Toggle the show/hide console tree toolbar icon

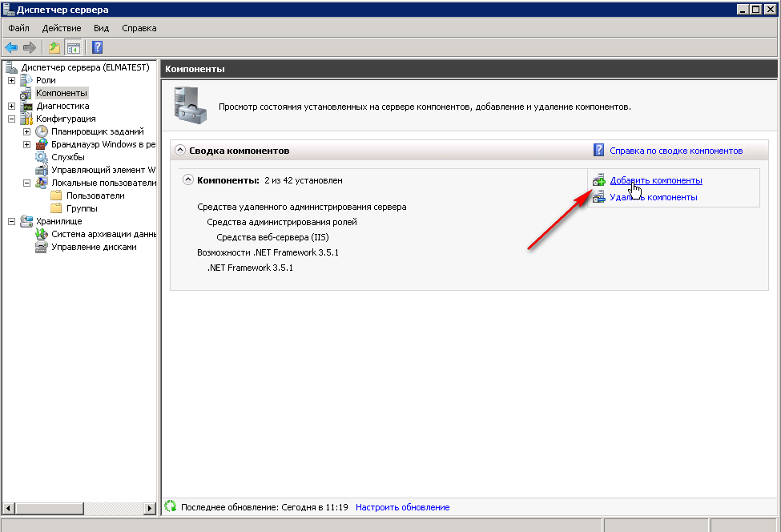tap(73, 47)
